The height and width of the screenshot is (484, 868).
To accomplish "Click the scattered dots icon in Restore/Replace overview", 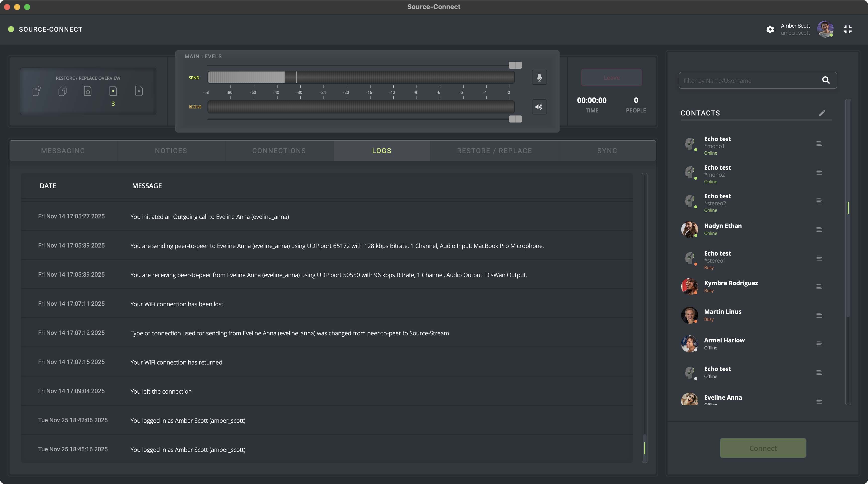I will 37,91.
